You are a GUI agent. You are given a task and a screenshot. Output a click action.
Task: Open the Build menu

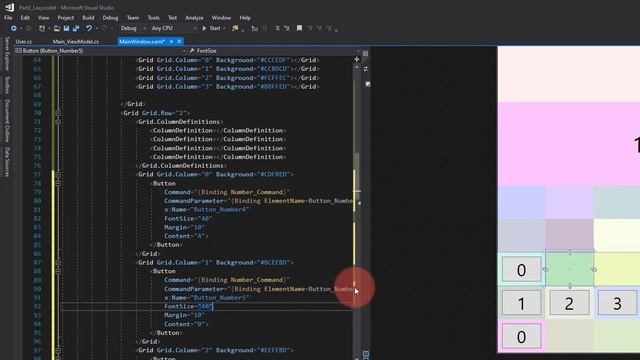88,18
